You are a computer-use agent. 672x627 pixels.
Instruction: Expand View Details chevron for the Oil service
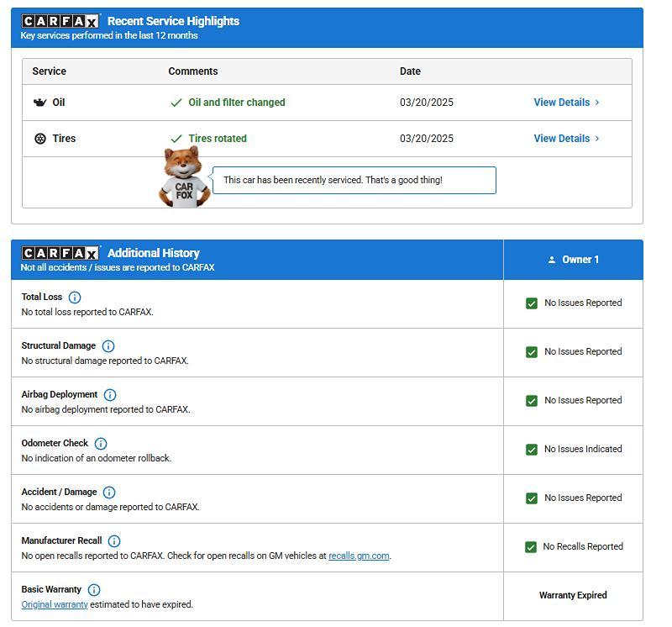coord(597,103)
